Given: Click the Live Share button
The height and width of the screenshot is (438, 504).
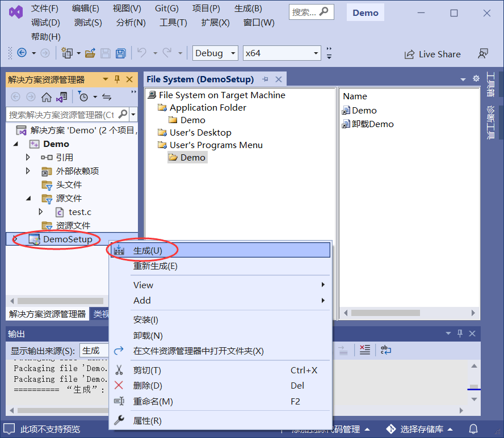Looking at the screenshot, I should pos(432,54).
